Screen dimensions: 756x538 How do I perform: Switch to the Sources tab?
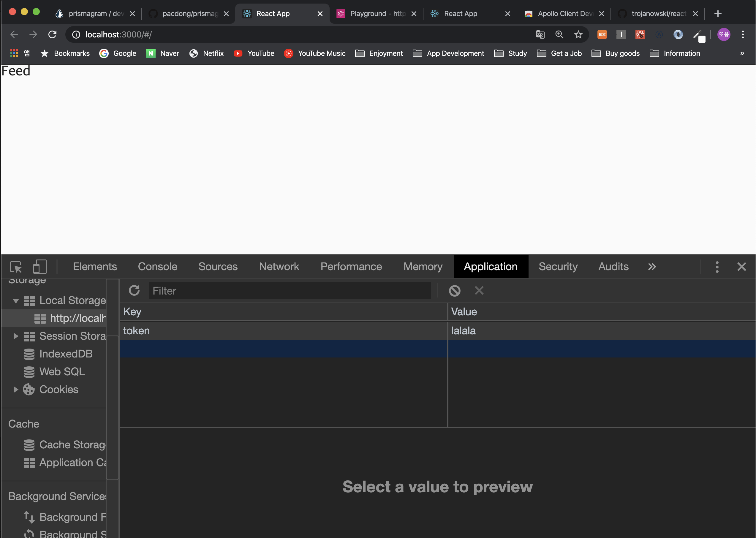tap(218, 267)
